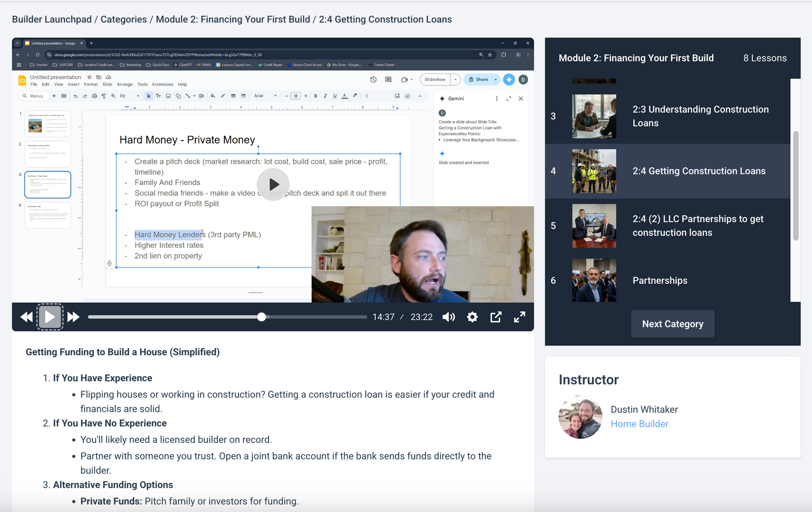
Task: Open Module 2: Financing Your First Build breadcrumb
Action: [x=233, y=20]
